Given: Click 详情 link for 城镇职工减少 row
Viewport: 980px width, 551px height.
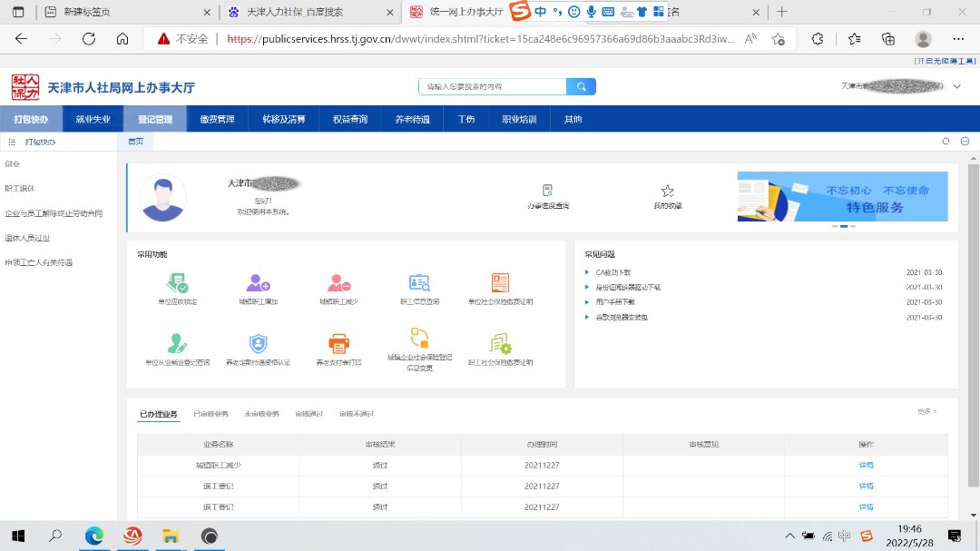Looking at the screenshot, I should click(866, 465).
